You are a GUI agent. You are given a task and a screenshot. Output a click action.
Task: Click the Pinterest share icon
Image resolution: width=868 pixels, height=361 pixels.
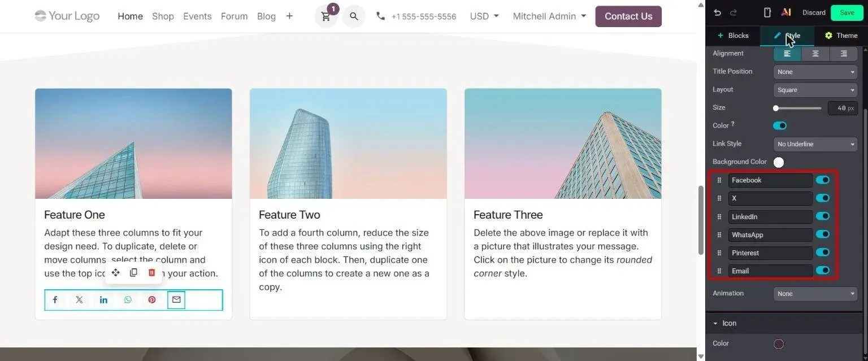point(152,300)
